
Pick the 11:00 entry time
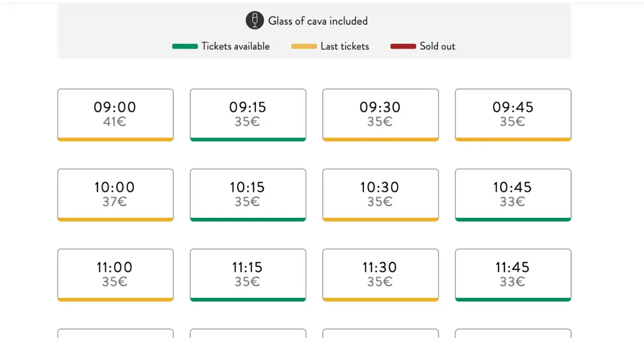pos(115,274)
